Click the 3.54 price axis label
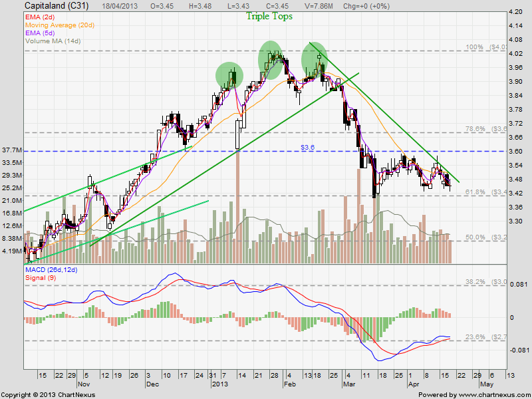The image size is (532, 399). pos(516,165)
